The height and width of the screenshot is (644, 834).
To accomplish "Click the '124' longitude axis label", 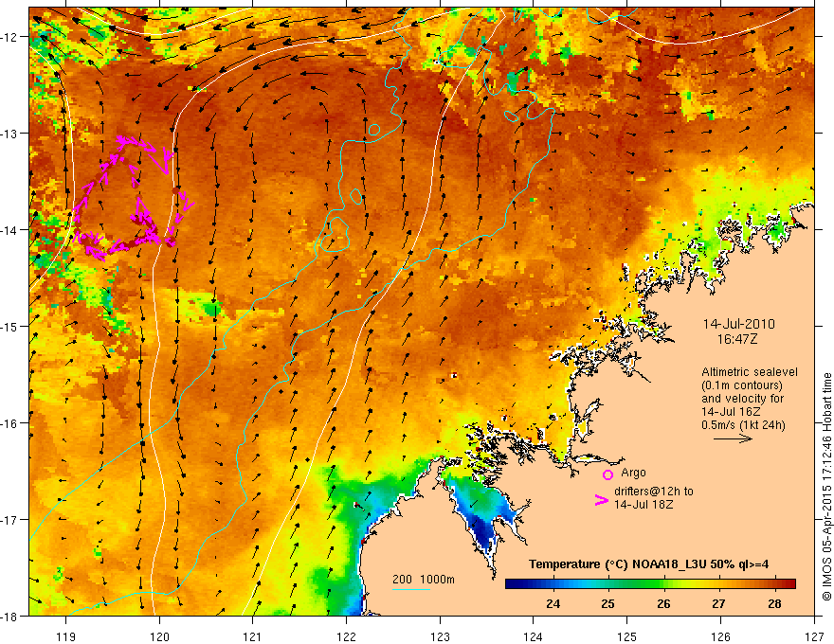I will point(533,636).
